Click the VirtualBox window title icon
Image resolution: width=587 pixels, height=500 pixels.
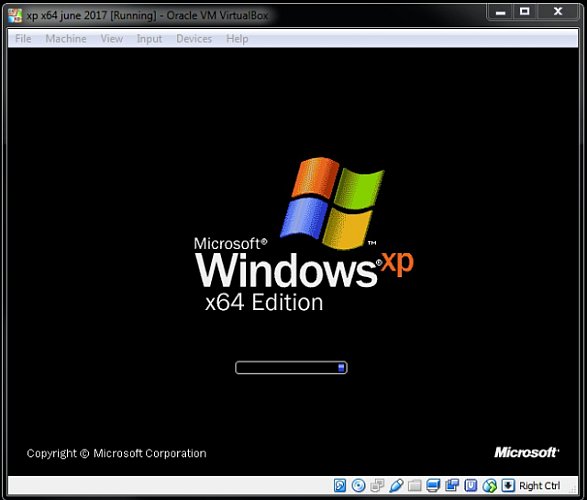[x=15, y=15]
